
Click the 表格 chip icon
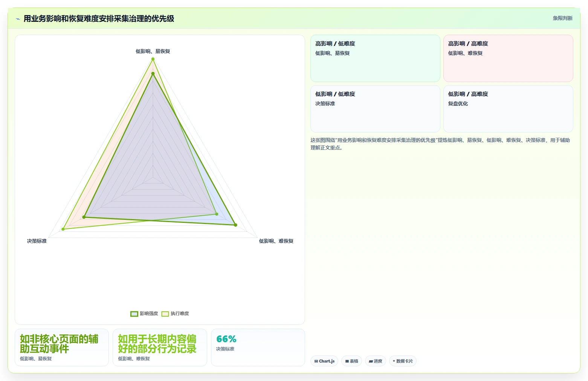click(x=347, y=361)
